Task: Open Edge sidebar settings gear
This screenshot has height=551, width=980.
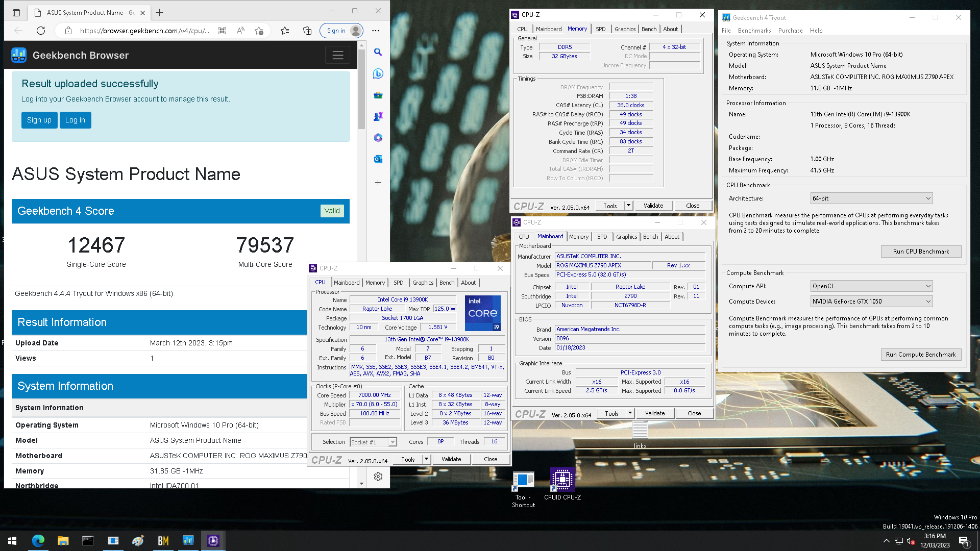Action: (x=378, y=477)
